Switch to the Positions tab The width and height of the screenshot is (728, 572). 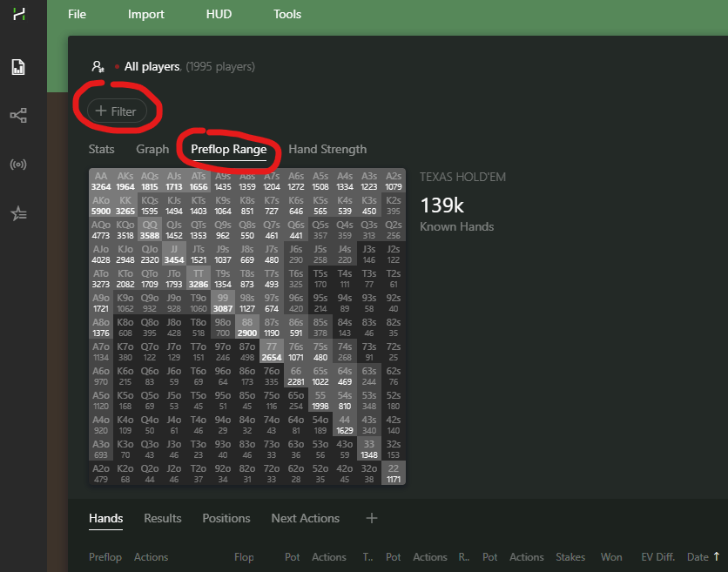(x=226, y=518)
